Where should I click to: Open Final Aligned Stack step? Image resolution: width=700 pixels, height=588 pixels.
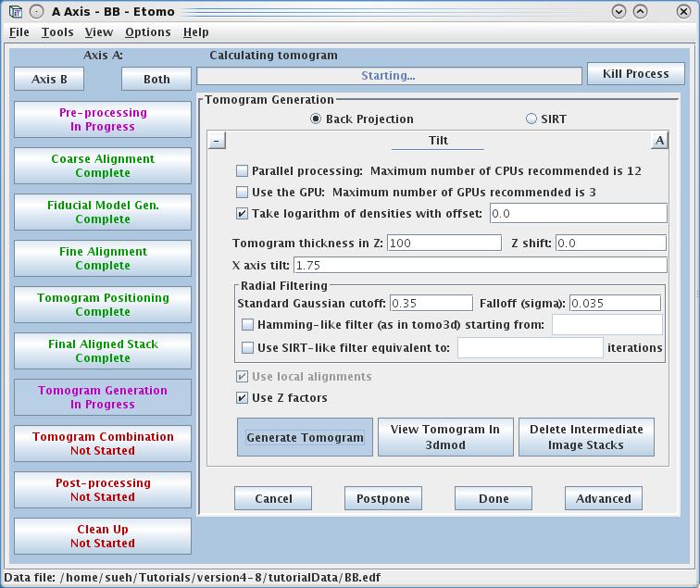103,351
